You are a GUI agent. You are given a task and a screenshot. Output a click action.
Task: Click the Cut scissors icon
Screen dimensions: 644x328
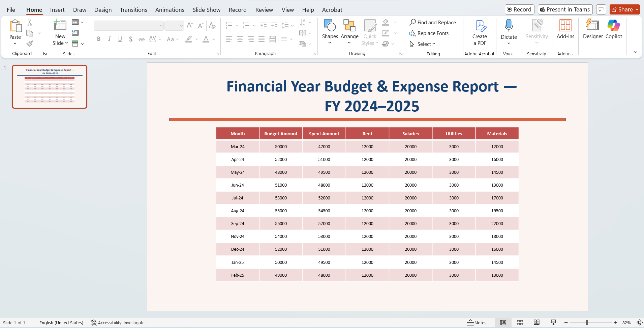(30, 23)
